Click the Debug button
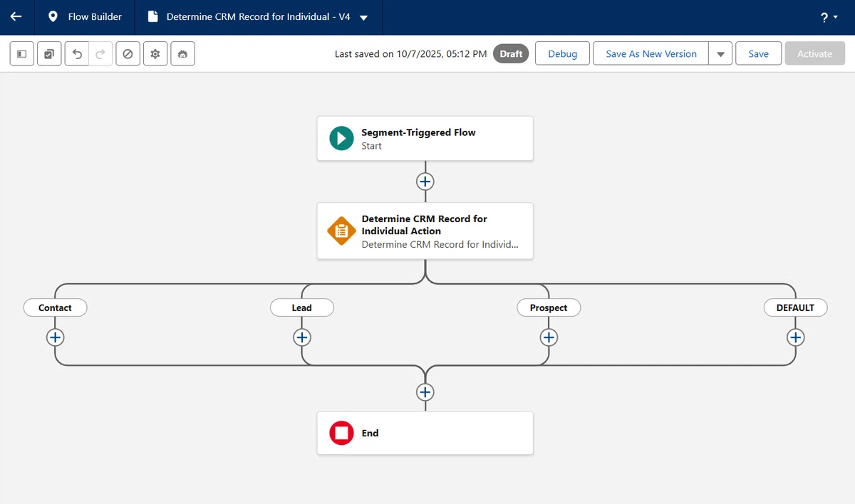The image size is (855, 504). [x=562, y=54]
